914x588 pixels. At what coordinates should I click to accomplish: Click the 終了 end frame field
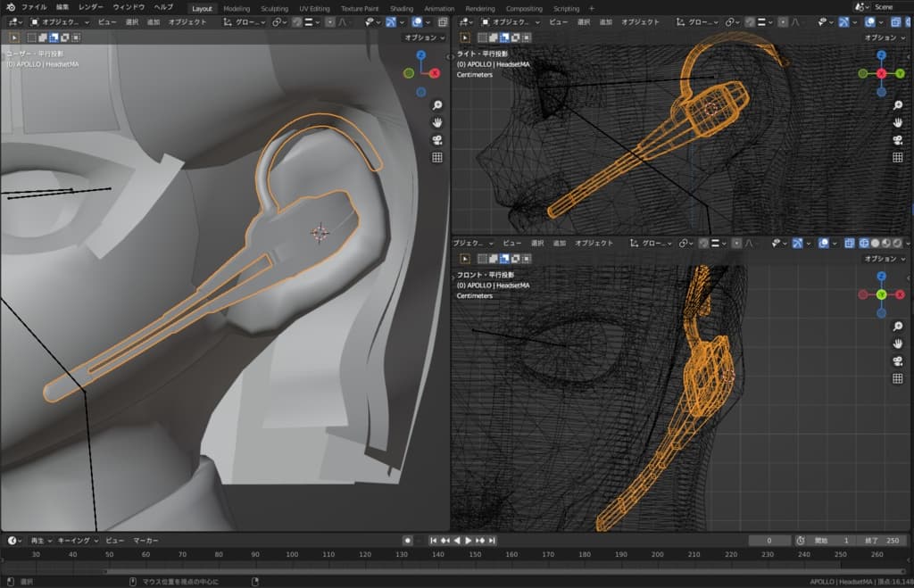pyautogui.click(x=884, y=541)
